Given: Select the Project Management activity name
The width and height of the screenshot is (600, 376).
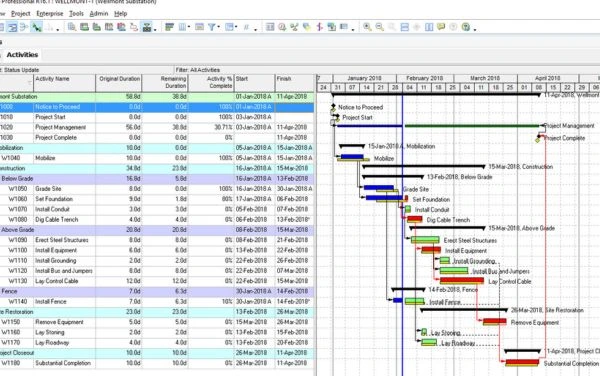Looking at the screenshot, I should point(60,127).
